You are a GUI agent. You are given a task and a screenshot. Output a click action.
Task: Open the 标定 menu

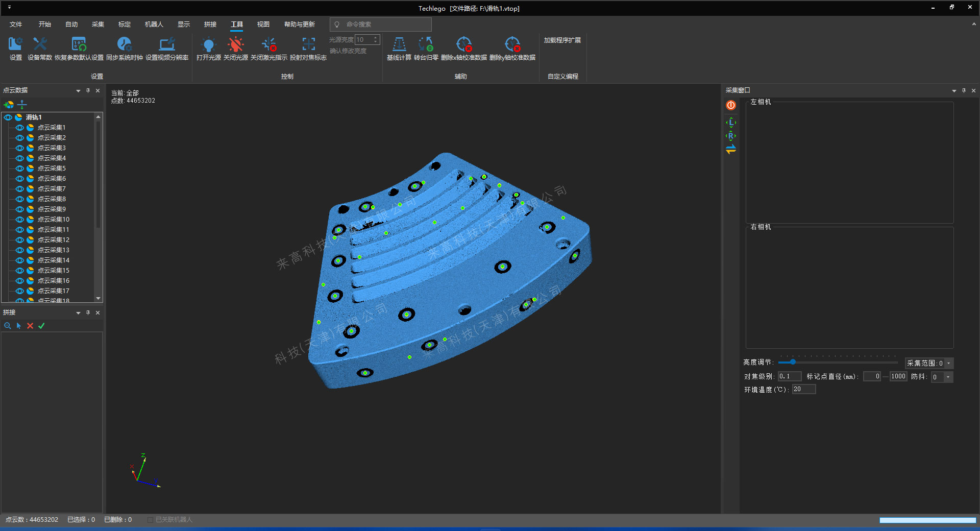[x=124, y=25]
